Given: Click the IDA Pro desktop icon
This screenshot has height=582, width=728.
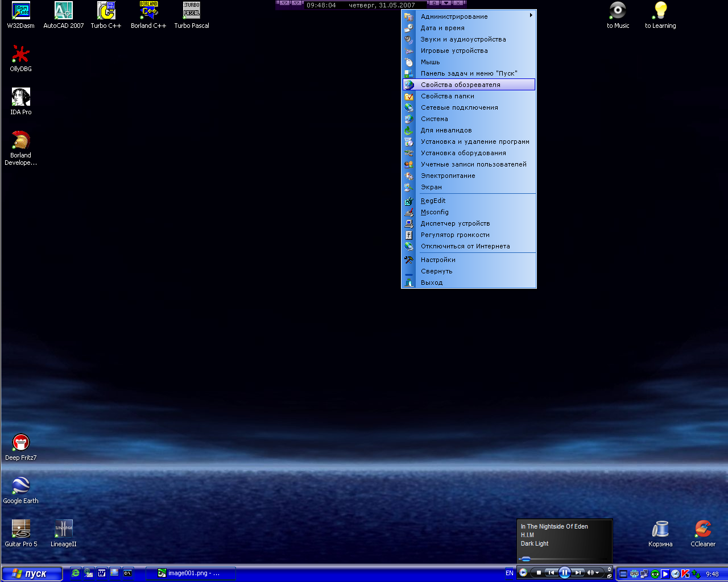Looking at the screenshot, I should pyautogui.click(x=20, y=98).
